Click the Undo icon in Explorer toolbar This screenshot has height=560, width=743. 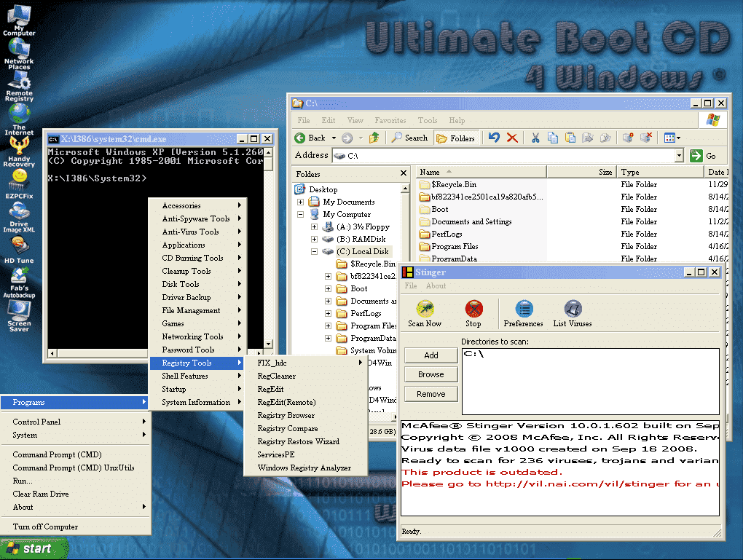point(494,138)
